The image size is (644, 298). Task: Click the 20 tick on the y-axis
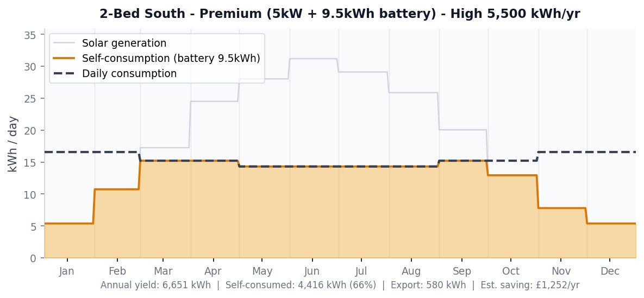pos(30,131)
